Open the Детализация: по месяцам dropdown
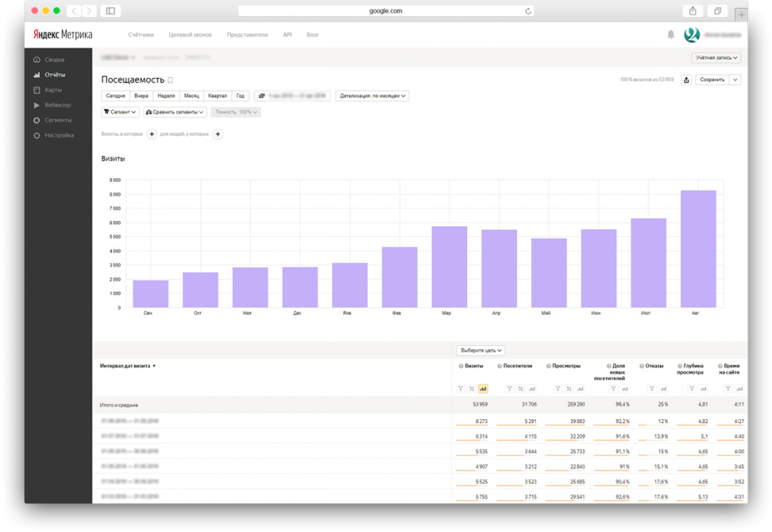This screenshot has width=772, height=532. coord(372,96)
